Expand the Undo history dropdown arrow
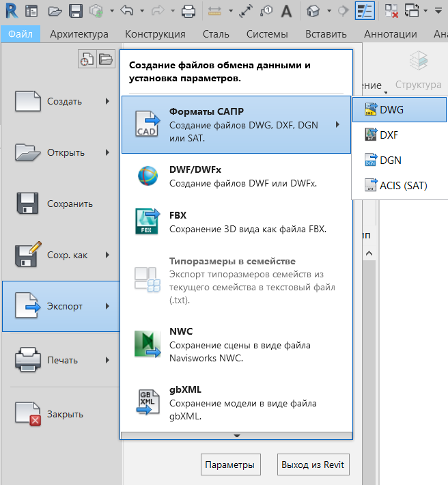 coord(142,11)
